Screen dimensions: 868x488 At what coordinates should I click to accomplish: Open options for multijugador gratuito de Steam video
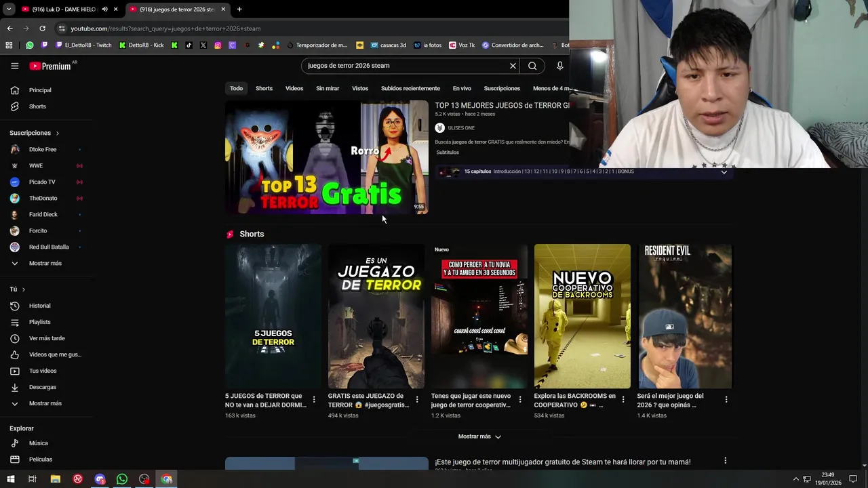[x=725, y=461]
